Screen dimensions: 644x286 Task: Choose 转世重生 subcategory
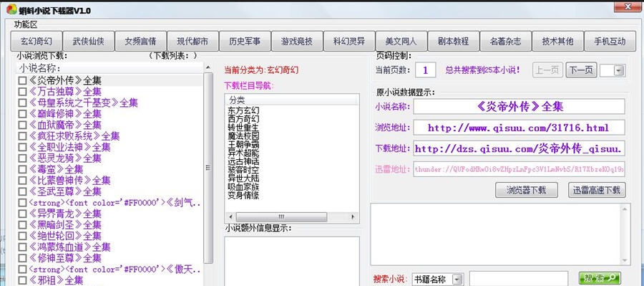(243, 128)
